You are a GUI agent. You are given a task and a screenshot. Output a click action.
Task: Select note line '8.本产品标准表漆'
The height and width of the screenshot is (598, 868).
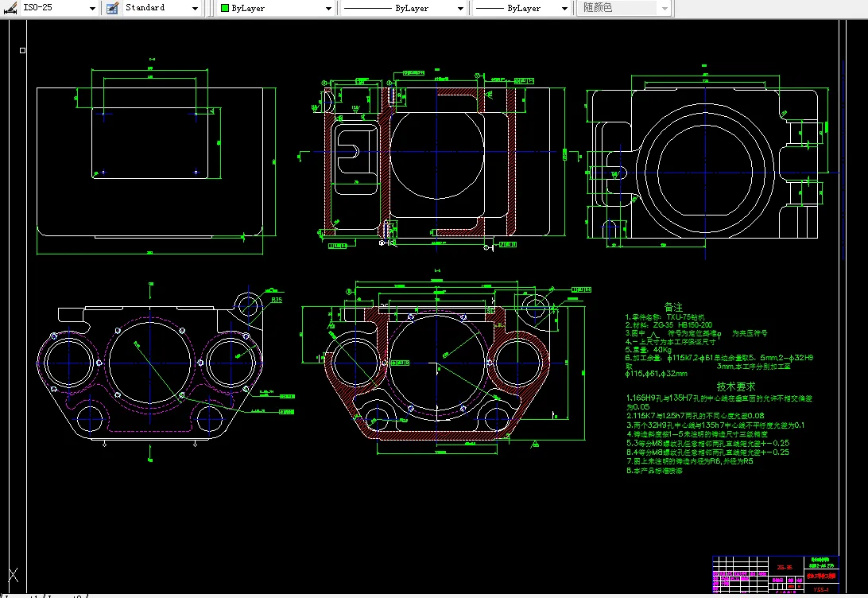click(654, 471)
